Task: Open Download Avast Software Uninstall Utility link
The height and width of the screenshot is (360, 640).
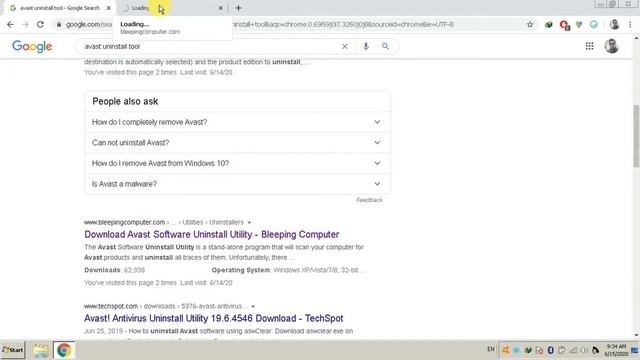Action: (211, 234)
